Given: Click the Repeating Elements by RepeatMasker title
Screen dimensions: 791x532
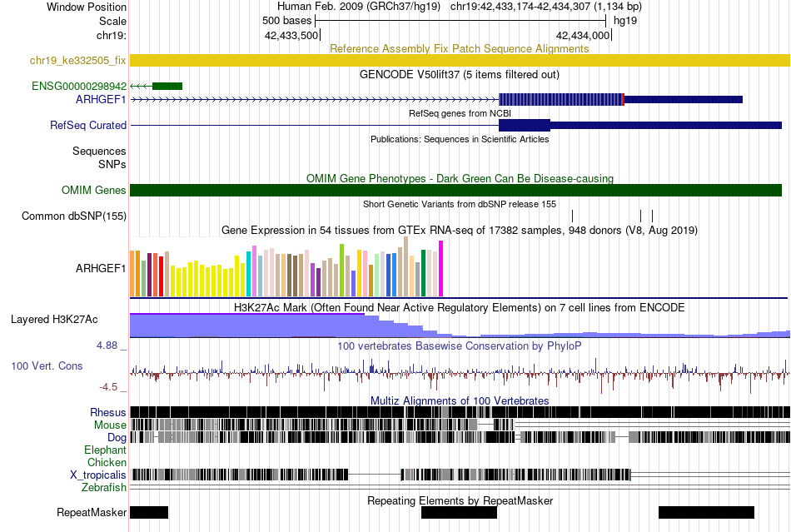Looking at the screenshot, I should 460,500.
